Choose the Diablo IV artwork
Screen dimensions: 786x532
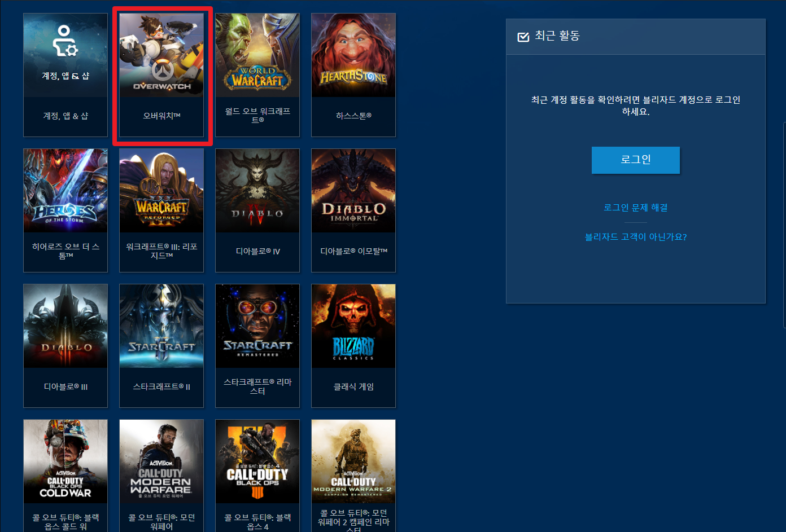point(257,191)
